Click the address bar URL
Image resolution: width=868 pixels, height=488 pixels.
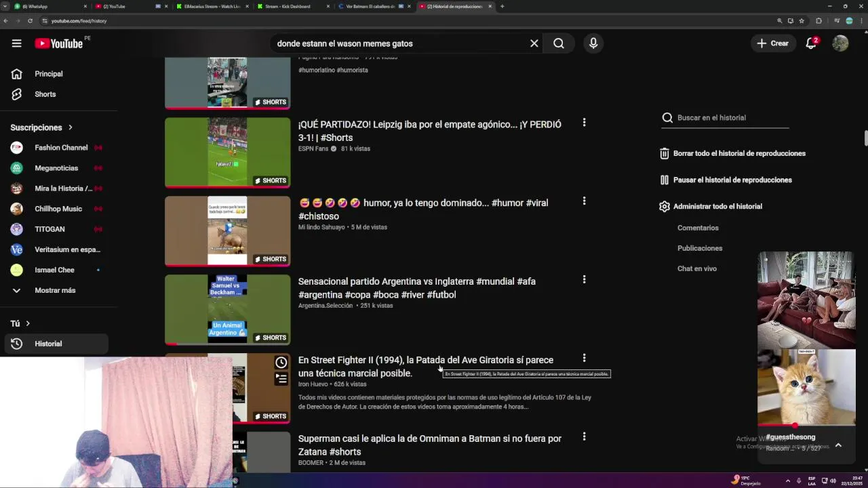[79, 21]
